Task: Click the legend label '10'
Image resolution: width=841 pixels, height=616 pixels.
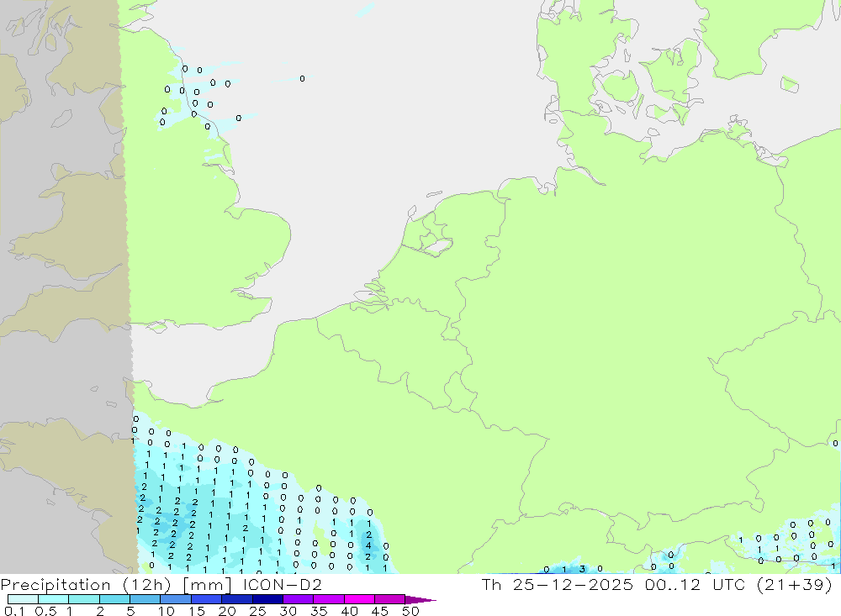Action: pyautogui.click(x=167, y=611)
